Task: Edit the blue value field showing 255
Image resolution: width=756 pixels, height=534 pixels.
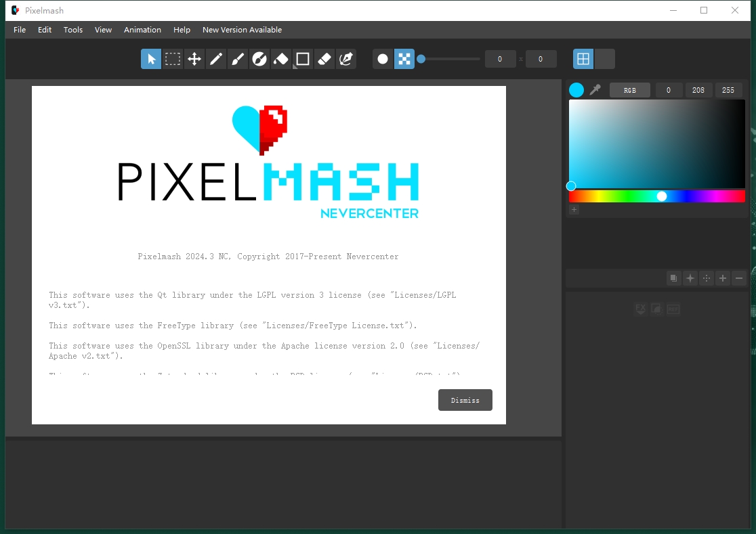Action: pos(728,90)
